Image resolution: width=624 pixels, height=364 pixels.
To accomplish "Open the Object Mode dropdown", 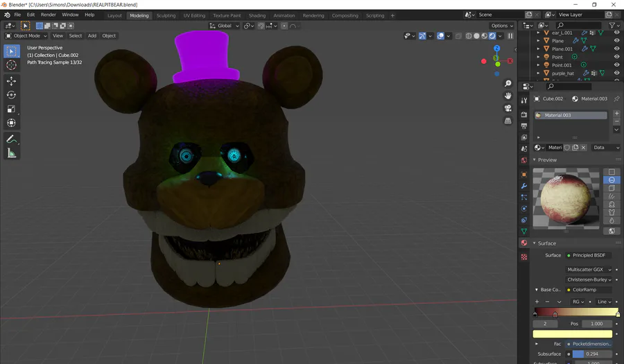I will click(26, 36).
